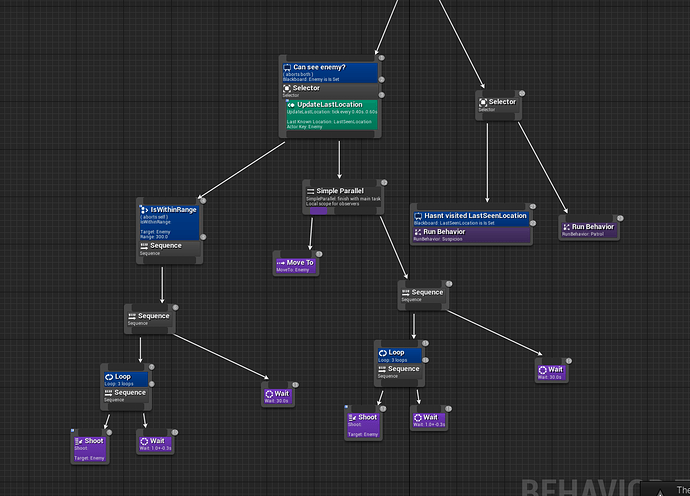Click the Sequence composite inside the IsWithinRange node

169,249
